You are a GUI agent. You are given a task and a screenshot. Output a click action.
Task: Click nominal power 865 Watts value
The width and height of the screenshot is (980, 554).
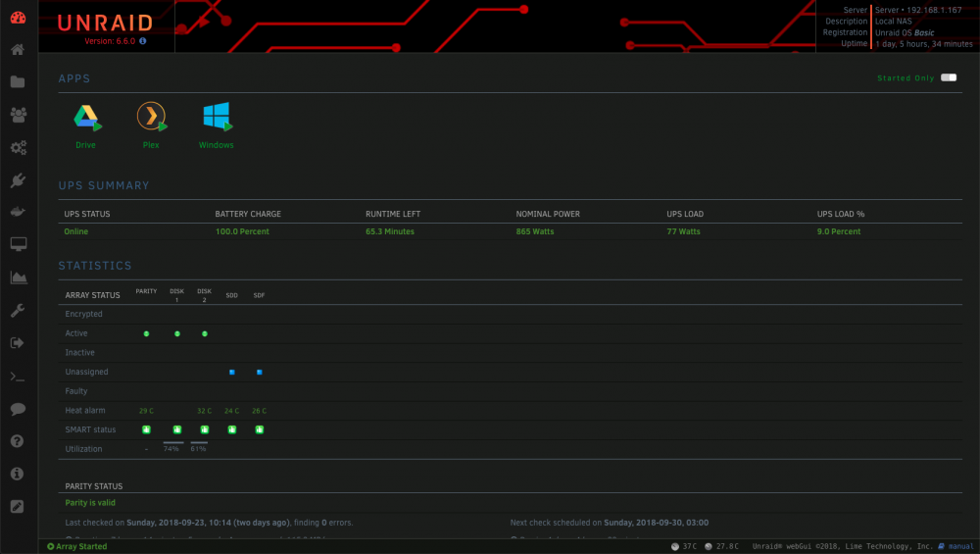535,232
